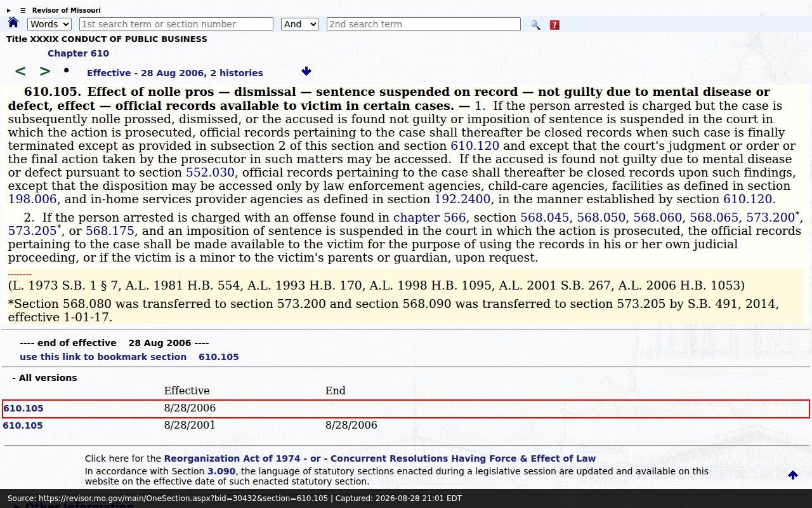Open the Chapter 610 link
812x508 pixels.
(x=78, y=53)
